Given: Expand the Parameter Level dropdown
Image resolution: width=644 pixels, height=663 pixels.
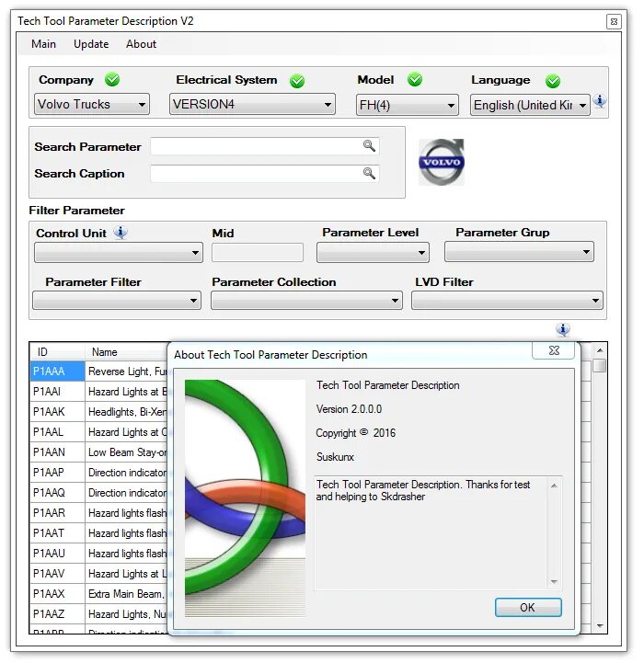Looking at the screenshot, I should point(373,253).
